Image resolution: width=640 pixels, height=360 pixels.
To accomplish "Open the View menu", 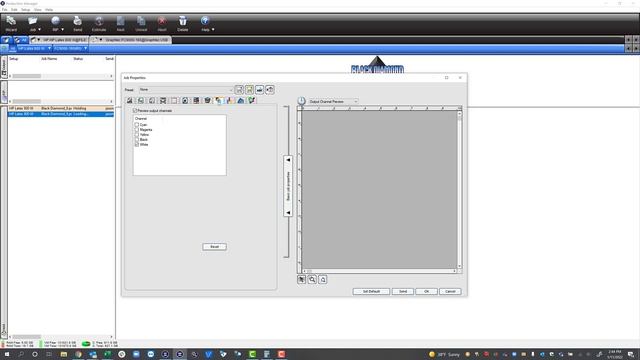I will (38, 9).
